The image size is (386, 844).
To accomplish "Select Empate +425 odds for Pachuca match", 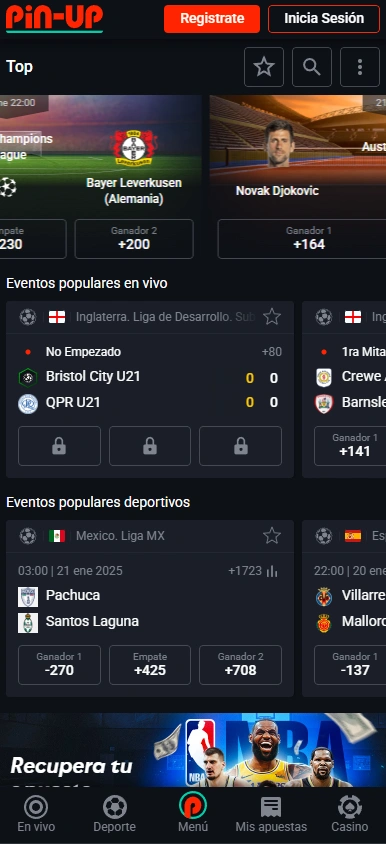I will click(x=150, y=665).
